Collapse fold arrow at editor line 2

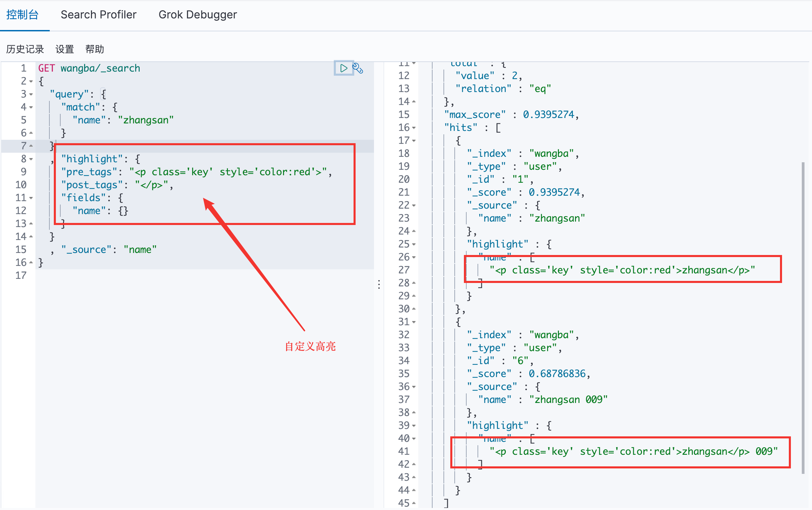[31, 81]
